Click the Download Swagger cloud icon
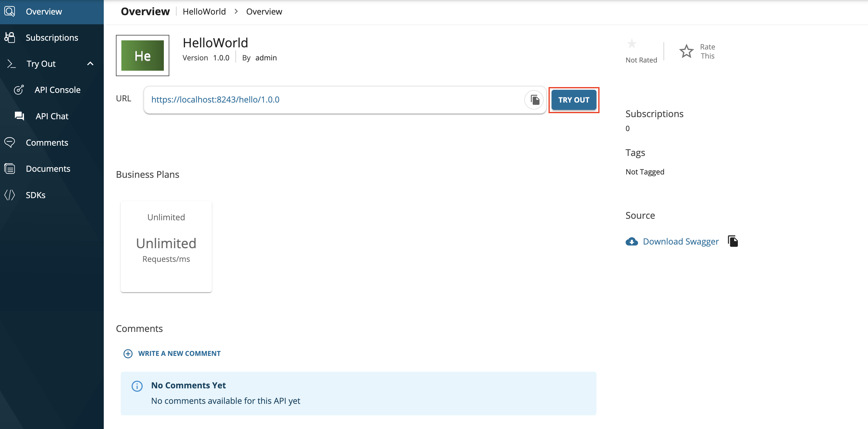The height and width of the screenshot is (429, 868). pos(631,242)
